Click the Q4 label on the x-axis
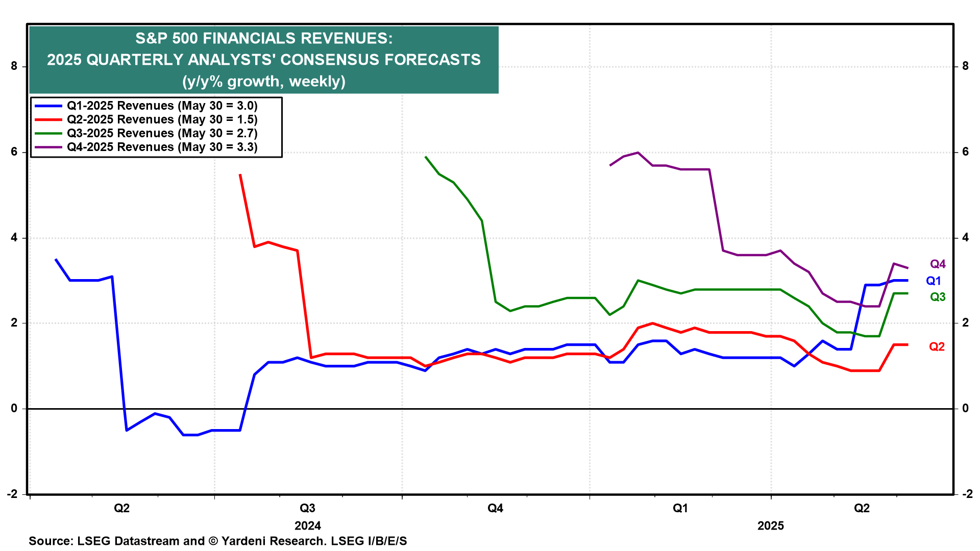Screen dimensions: 980x551 coord(495,509)
